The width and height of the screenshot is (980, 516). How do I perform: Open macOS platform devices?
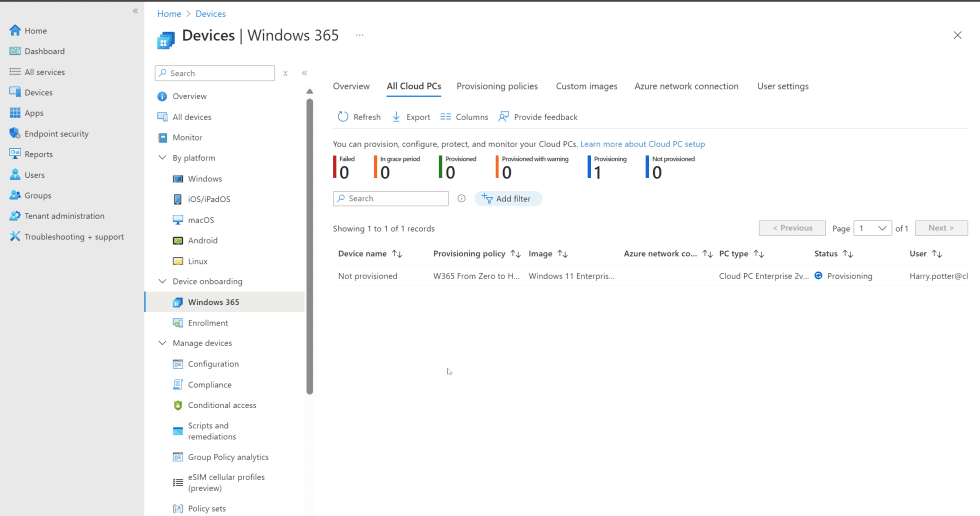194,220
